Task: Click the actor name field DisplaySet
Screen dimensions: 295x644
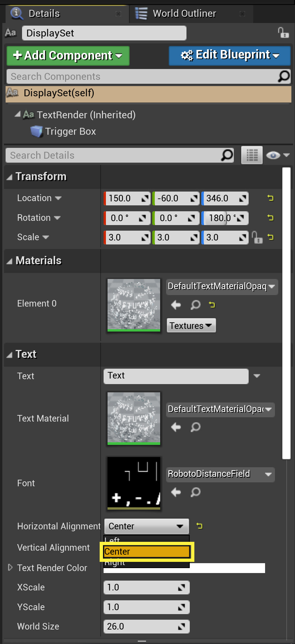Action: [x=104, y=33]
